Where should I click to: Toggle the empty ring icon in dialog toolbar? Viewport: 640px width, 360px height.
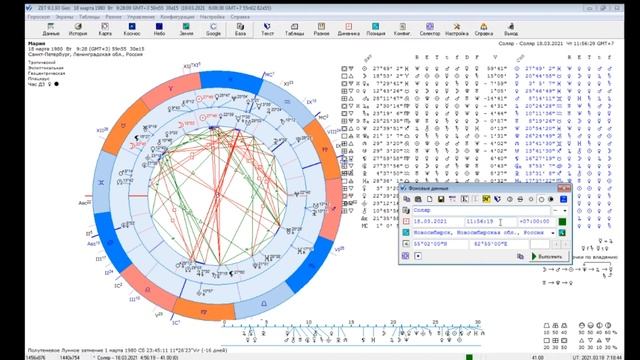[541, 199]
